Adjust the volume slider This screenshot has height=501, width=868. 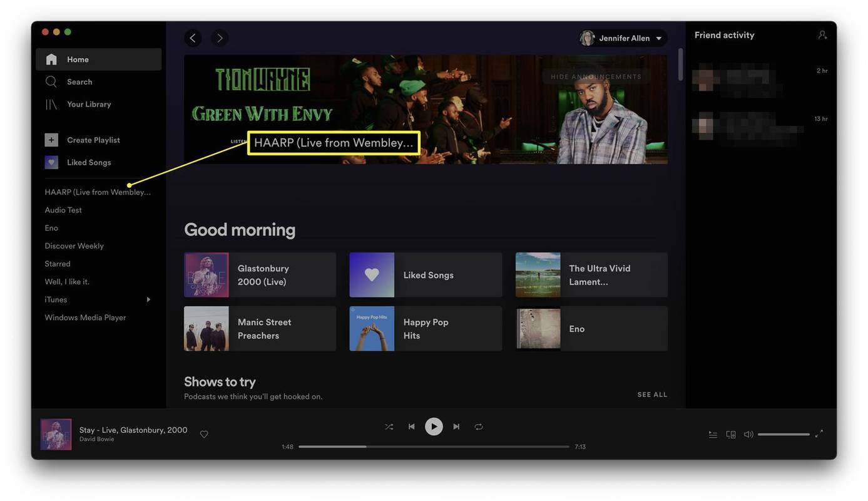[x=784, y=434]
